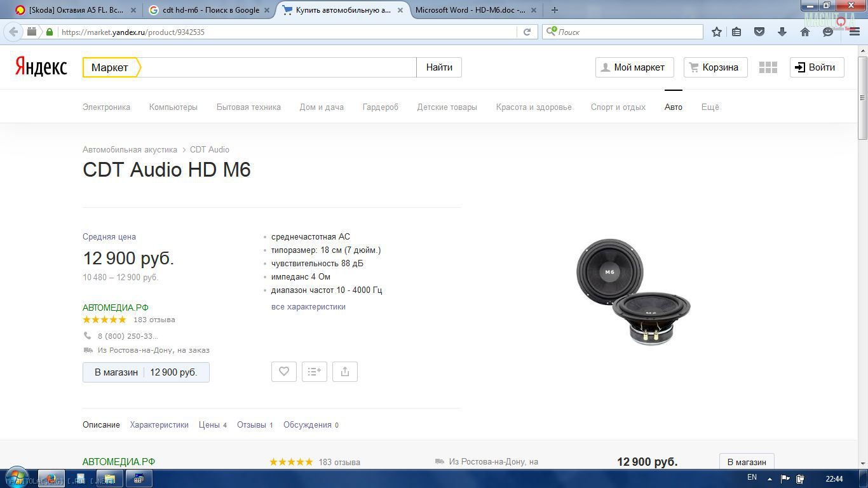The image size is (868, 488).
Task: Add product to comparison list icon
Action: [315, 372]
